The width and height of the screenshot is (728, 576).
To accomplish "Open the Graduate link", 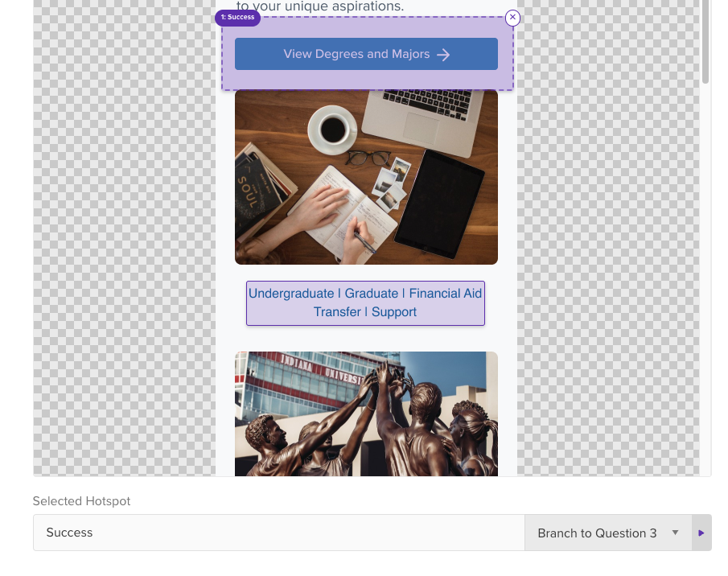I will [x=372, y=294].
